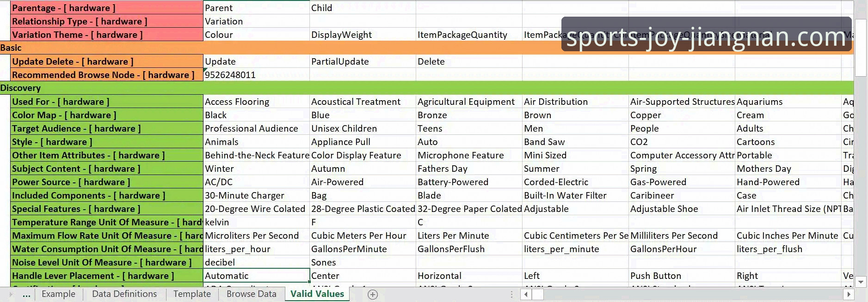Viewport: 868px width, 302px height.
Task: Go to the Template sheet tab
Action: [192, 294]
